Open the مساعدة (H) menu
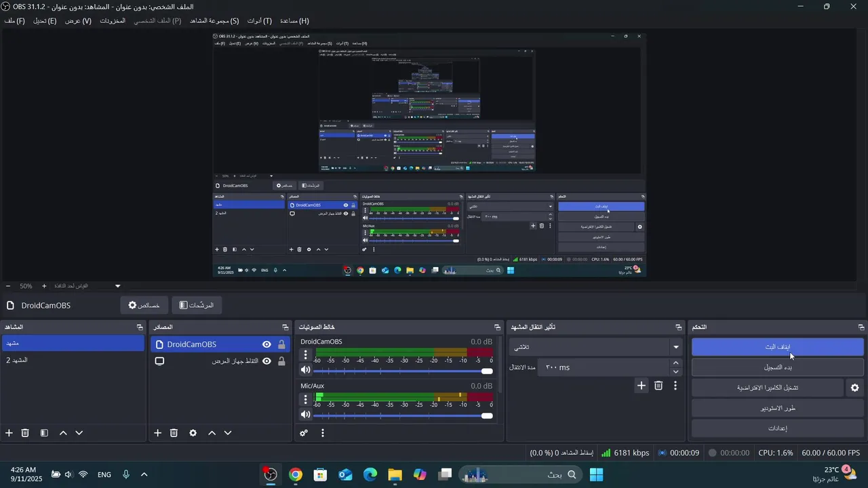The image size is (868, 488). pyautogui.click(x=294, y=21)
